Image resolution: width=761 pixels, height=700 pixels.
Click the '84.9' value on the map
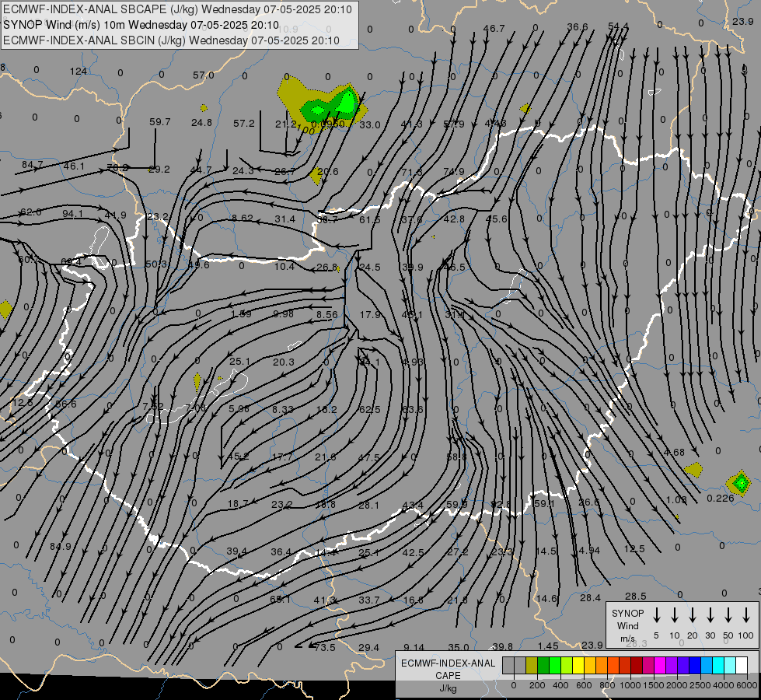tap(61, 547)
